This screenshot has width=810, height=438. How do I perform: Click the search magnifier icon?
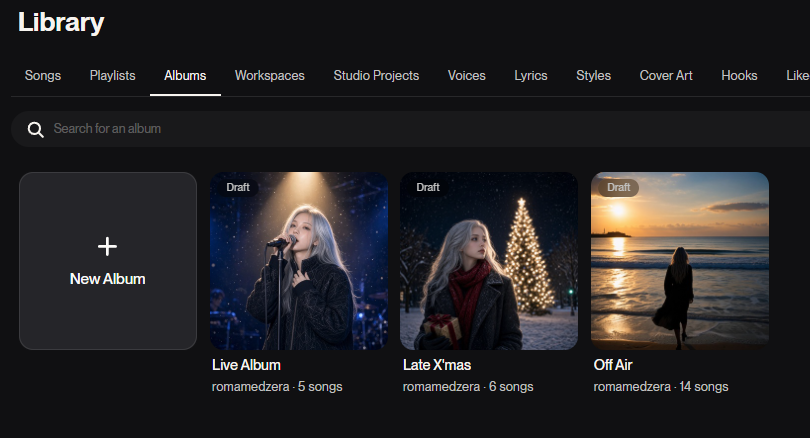pyautogui.click(x=36, y=129)
